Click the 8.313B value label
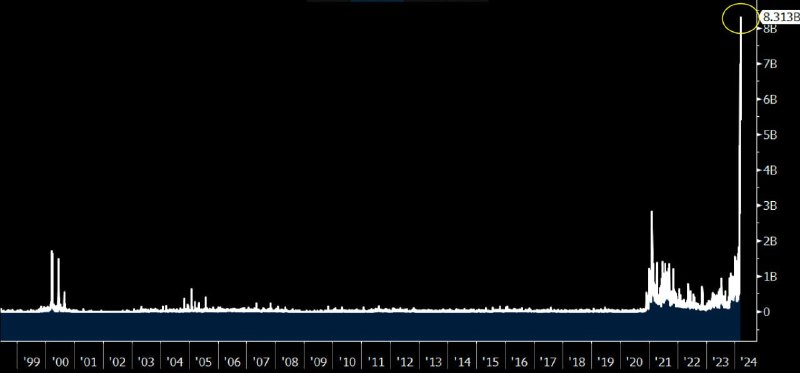 click(x=780, y=17)
